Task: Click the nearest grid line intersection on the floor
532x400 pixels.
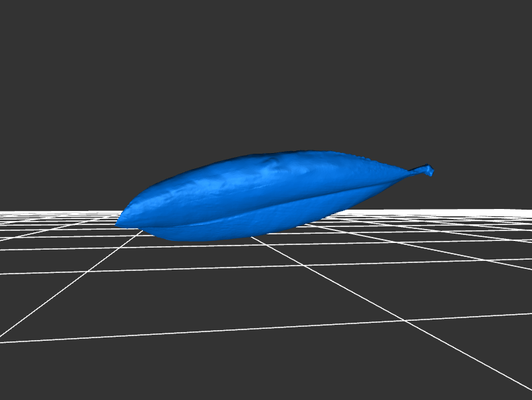Action: 404,320
